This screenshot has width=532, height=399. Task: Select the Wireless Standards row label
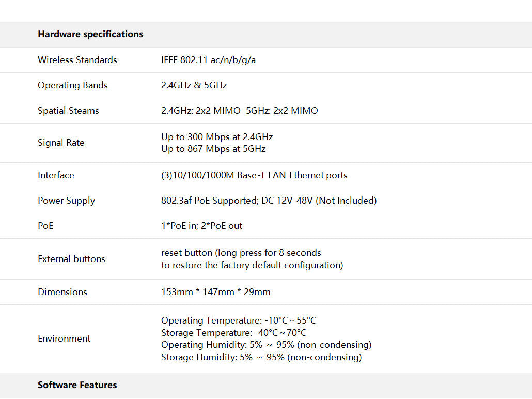(x=77, y=60)
